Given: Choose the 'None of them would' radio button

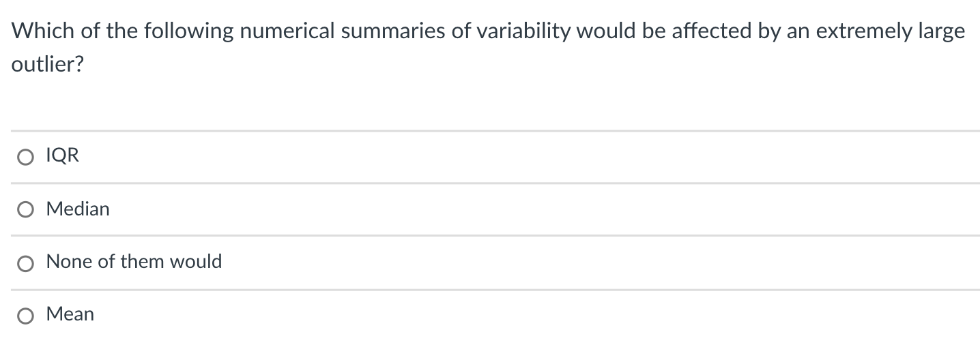Looking at the screenshot, I should coord(26,263).
